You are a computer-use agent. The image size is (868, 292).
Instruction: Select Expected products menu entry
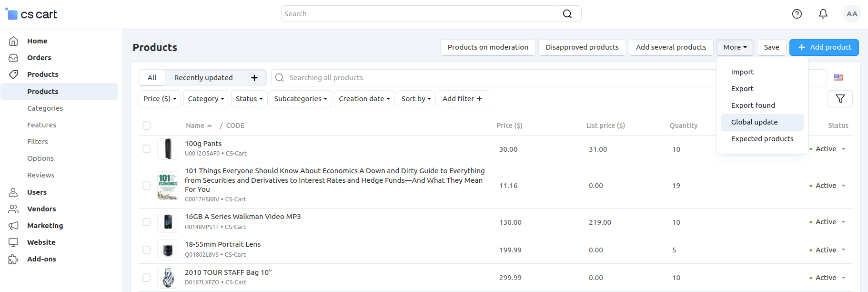tap(762, 139)
